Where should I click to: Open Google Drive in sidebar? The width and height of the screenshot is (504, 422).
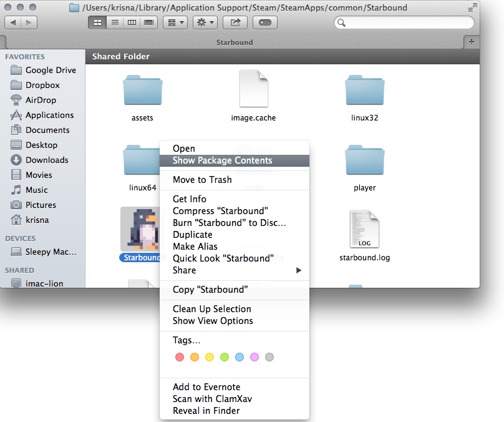43,70
